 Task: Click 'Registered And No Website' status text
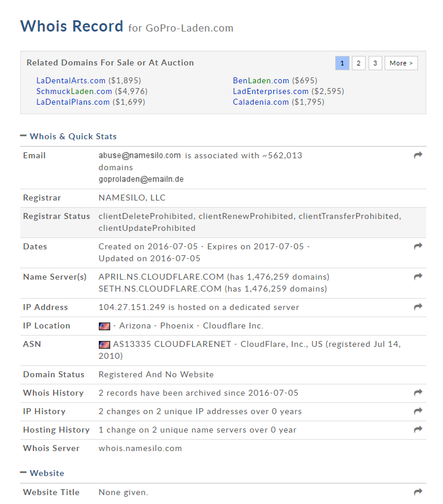pyautogui.click(x=156, y=374)
